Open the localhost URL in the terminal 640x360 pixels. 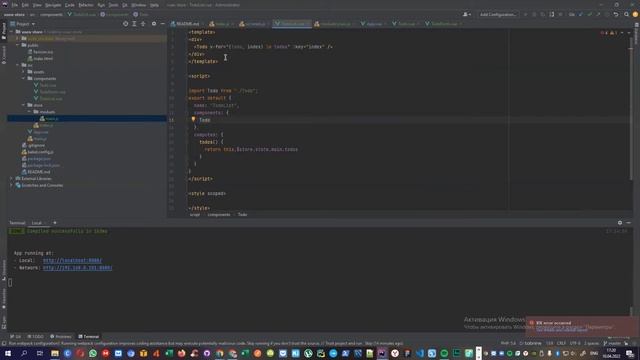click(x=72, y=260)
